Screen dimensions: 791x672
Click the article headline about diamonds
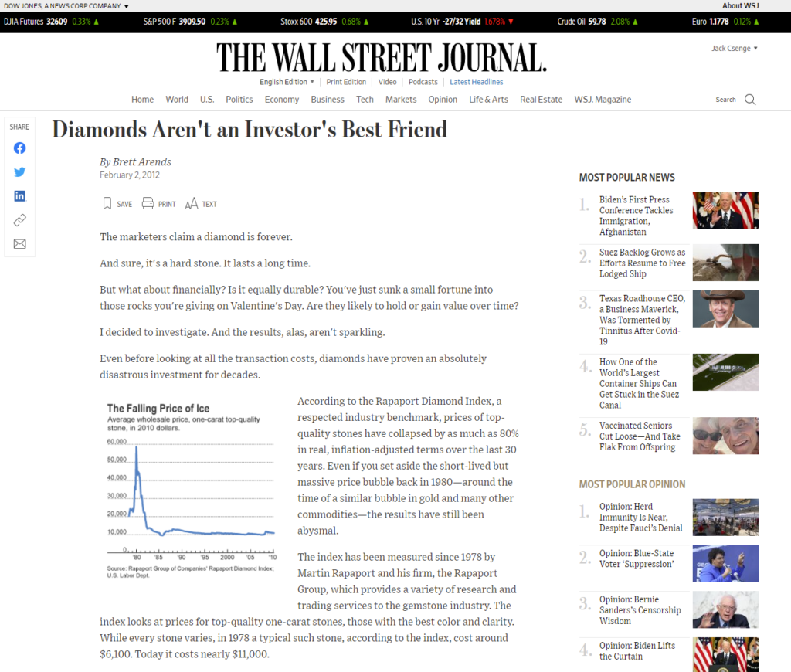(250, 130)
